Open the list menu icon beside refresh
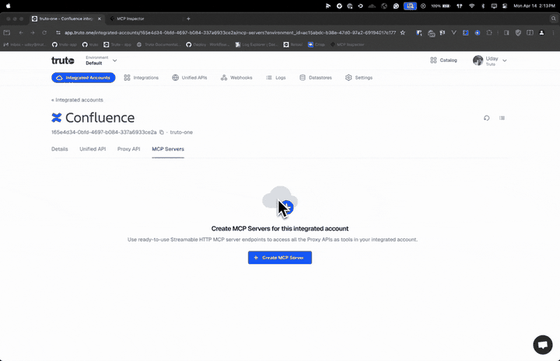Image resolution: width=560 pixels, height=361 pixels. coord(502,118)
